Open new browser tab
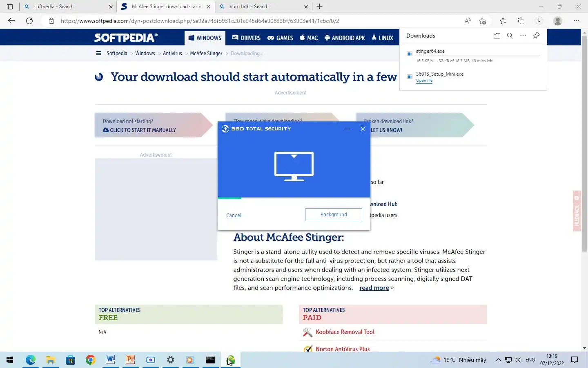This screenshot has height=368, width=588. coord(320,7)
